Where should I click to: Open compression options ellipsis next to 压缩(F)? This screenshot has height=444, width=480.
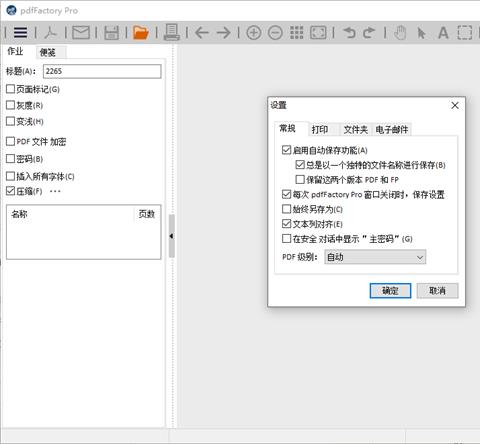[x=55, y=191]
